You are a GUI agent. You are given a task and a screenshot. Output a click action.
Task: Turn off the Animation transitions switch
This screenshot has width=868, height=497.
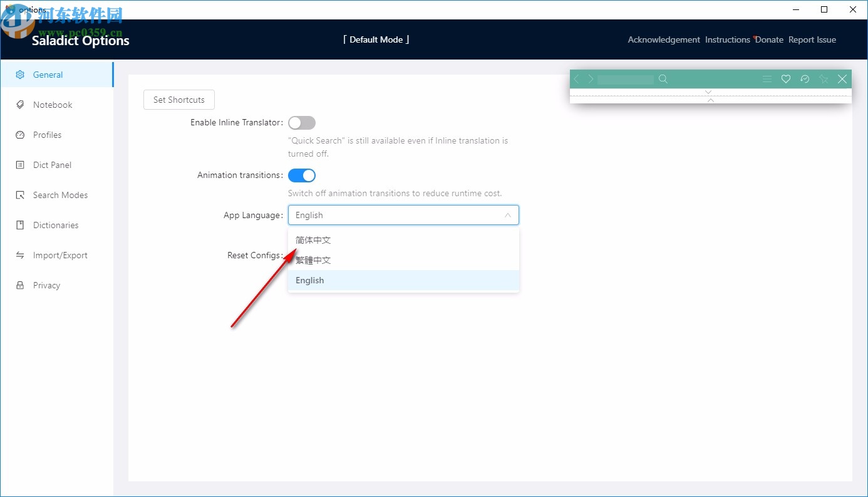point(302,175)
